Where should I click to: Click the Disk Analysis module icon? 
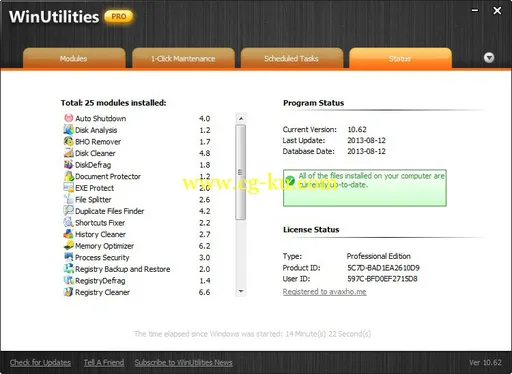69,130
